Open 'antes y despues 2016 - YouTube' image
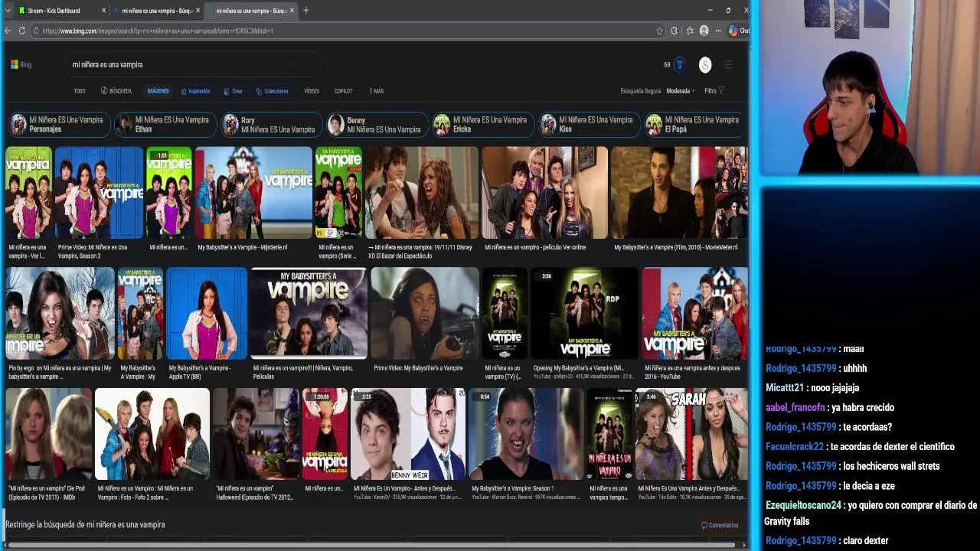The height and width of the screenshot is (551, 980). (x=695, y=313)
